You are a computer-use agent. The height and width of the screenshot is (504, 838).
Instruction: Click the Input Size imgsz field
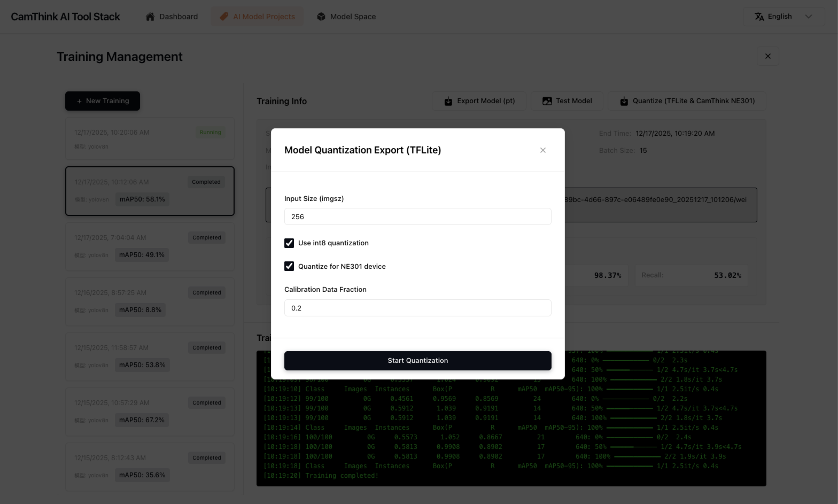pyautogui.click(x=417, y=216)
